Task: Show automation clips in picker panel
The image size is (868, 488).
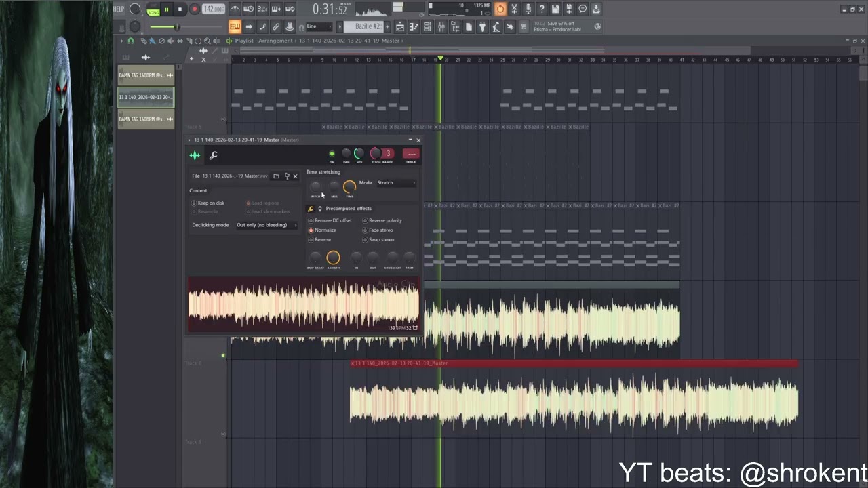Action: [x=166, y=58]
